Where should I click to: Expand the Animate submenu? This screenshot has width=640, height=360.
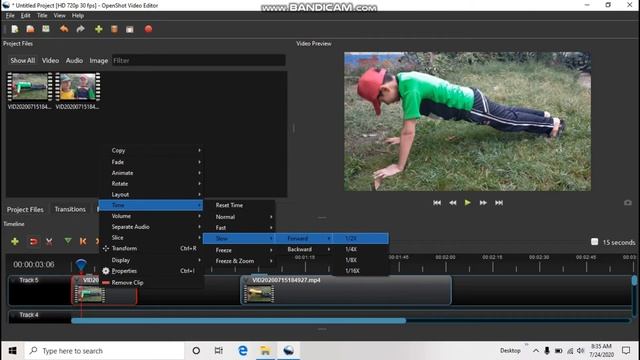point(151,173)
